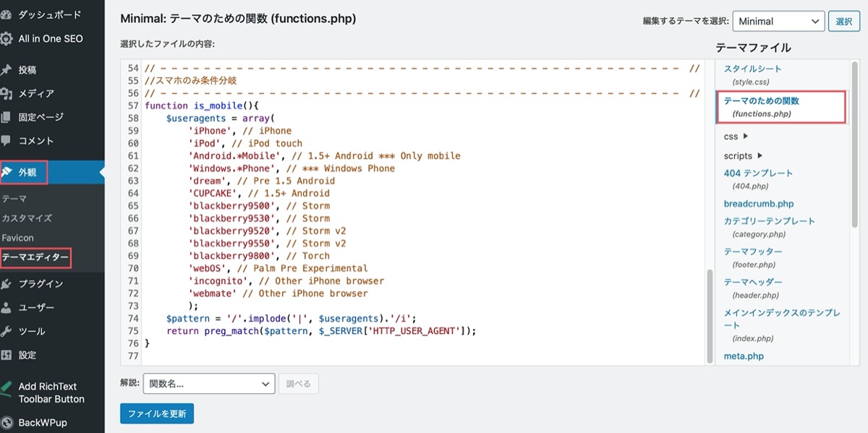The image size is (868, 433).
Task: Open All in One SEO gear icon
Action: coord(6,39)
